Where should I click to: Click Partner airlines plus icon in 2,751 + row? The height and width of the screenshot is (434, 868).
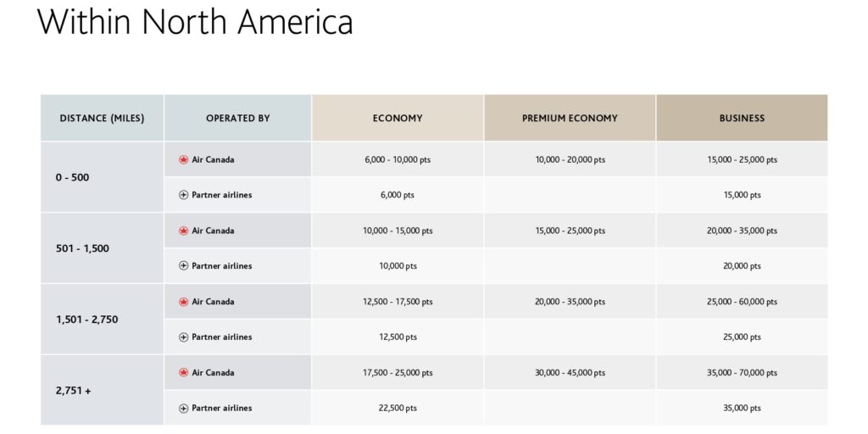point(184,409)
